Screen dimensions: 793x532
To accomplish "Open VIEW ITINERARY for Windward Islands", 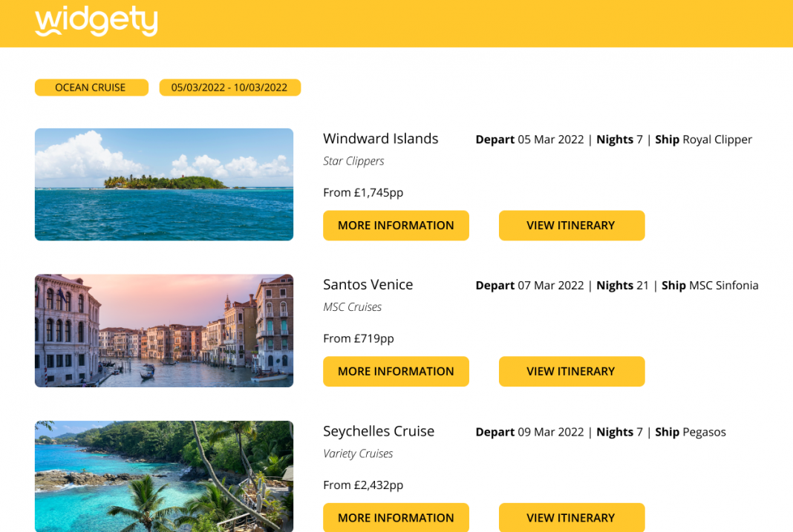I will click(571, 225).
